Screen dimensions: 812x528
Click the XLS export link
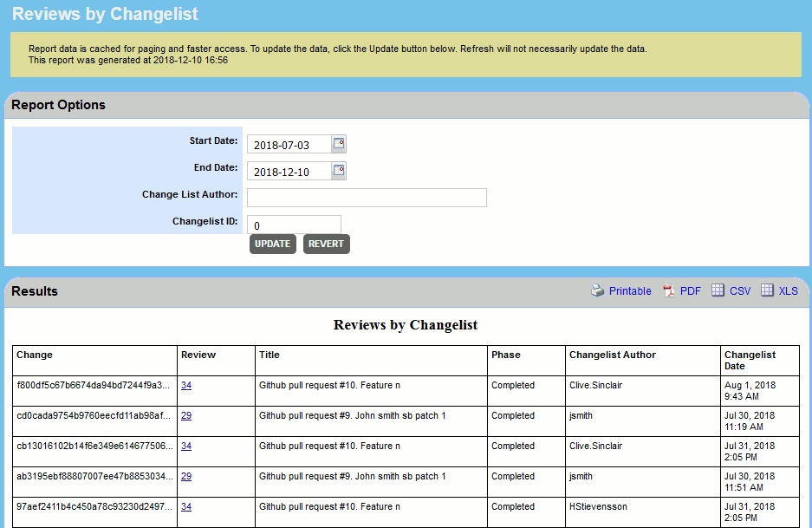pos(789,290)
